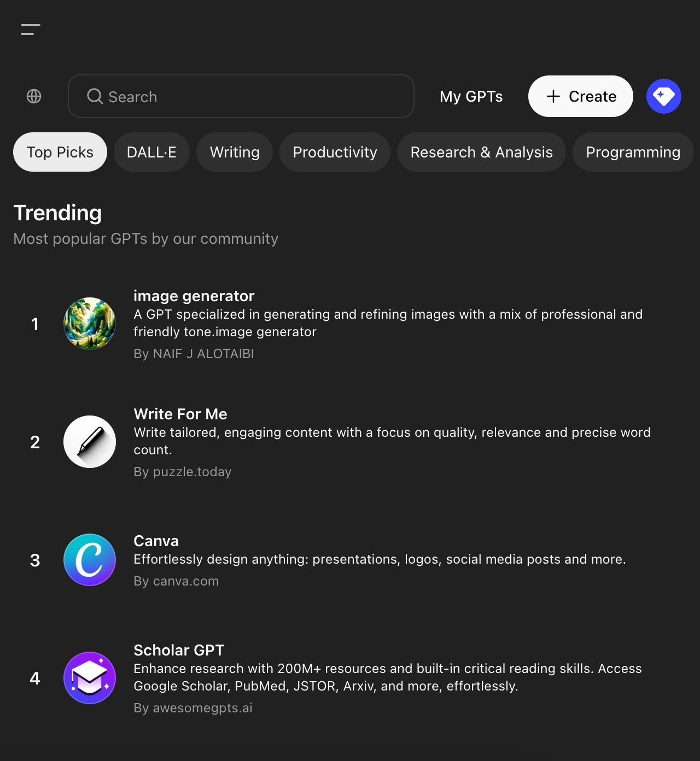Open the Canva logo icon
This screenshot has height=761, width=700.
click(x=90, y=560)
